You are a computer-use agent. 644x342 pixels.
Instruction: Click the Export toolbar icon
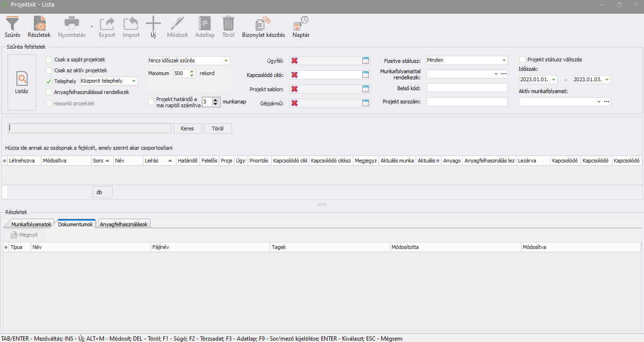[107, 27]
